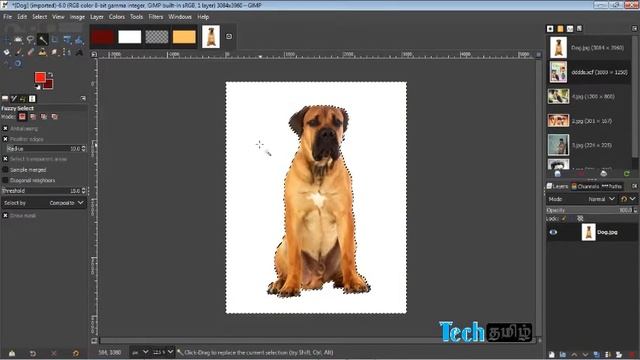Enable Sample merged checkbox
This screenshot has height=360, width=640.
[5, 169]
